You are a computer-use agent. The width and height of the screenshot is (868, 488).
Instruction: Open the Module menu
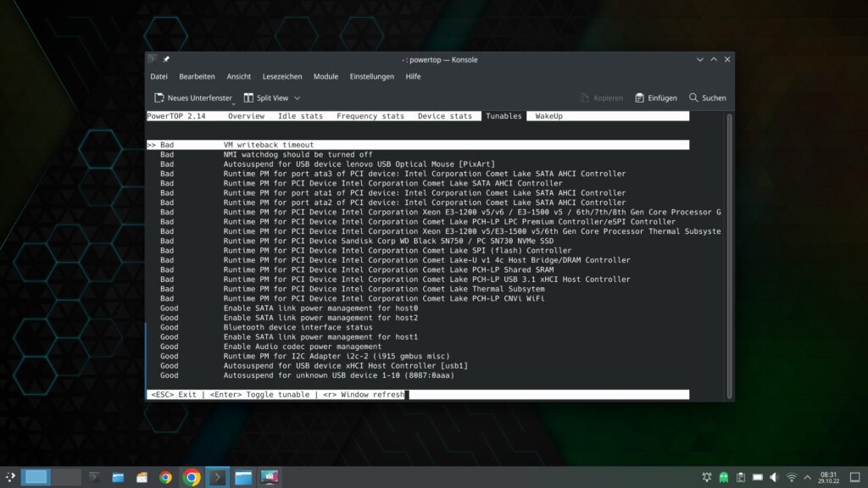[325, 76]
